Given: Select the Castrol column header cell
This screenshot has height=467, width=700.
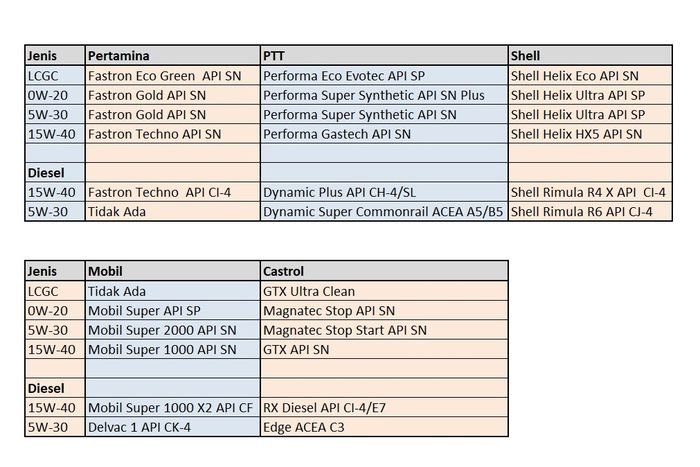Looking at the screenshot, I should 382,271.
